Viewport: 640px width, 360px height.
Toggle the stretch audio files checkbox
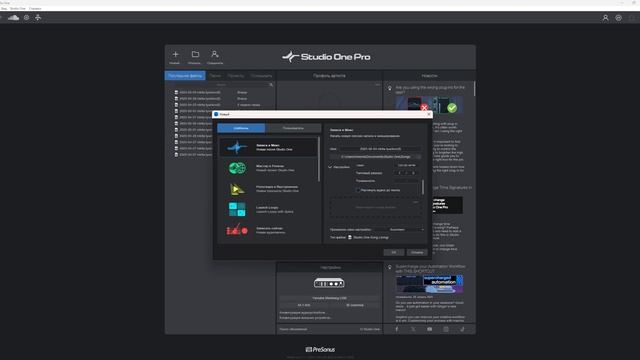[358, 190]
